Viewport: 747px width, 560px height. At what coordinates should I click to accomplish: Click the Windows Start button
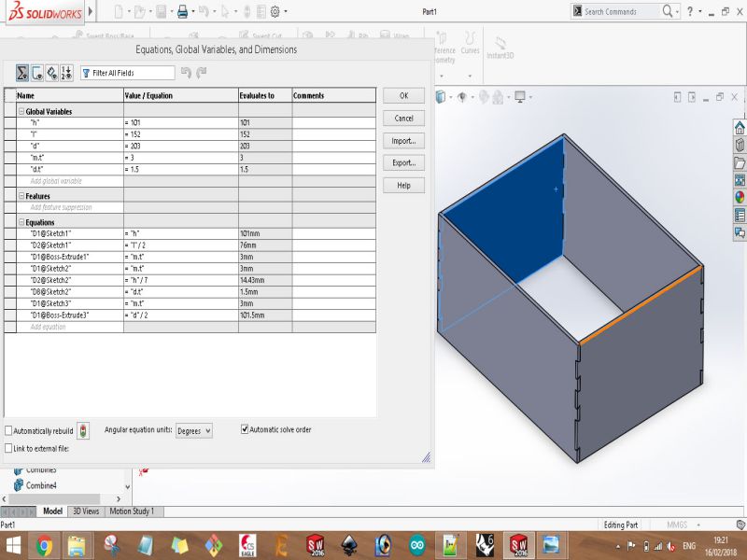pos(13,545)
